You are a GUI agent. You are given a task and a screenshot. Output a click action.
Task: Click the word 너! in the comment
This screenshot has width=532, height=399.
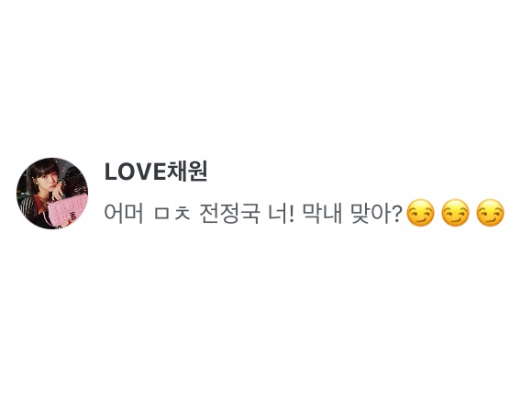(282, 214)
